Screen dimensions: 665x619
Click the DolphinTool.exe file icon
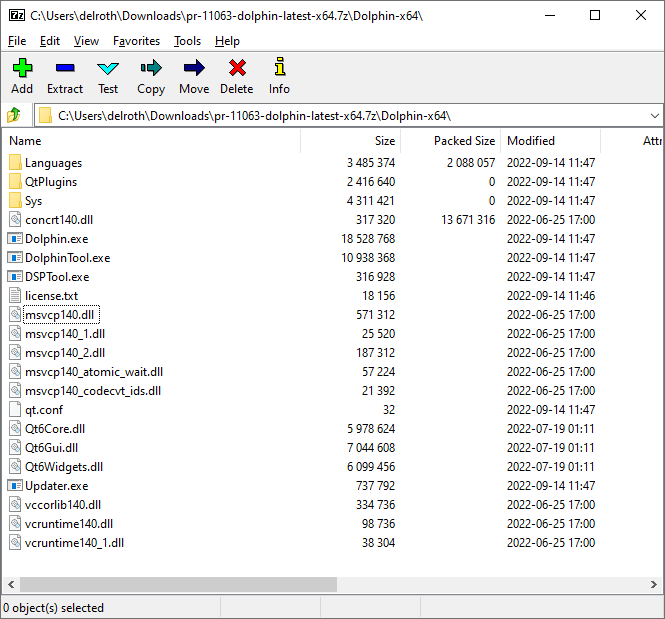coord(15,258)
